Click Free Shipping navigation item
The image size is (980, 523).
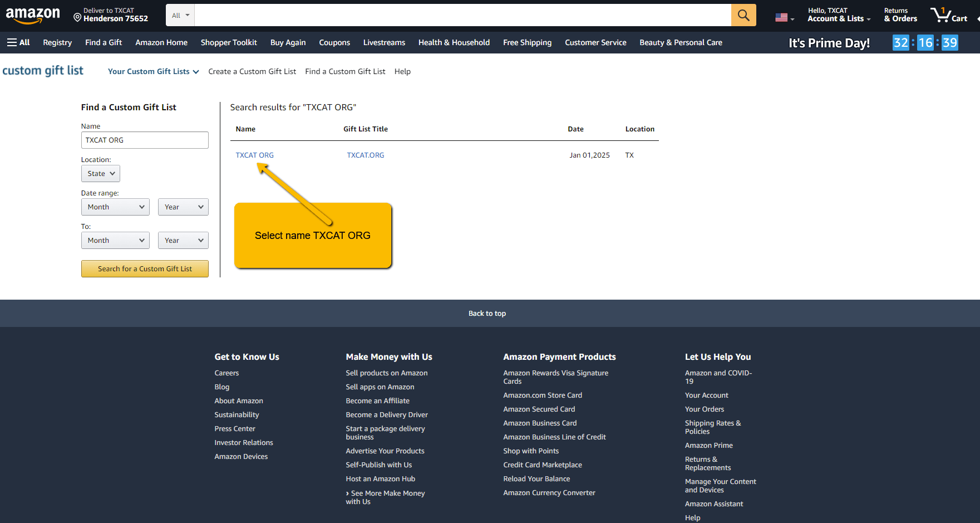pyautogui.click(x=528, y=42)
